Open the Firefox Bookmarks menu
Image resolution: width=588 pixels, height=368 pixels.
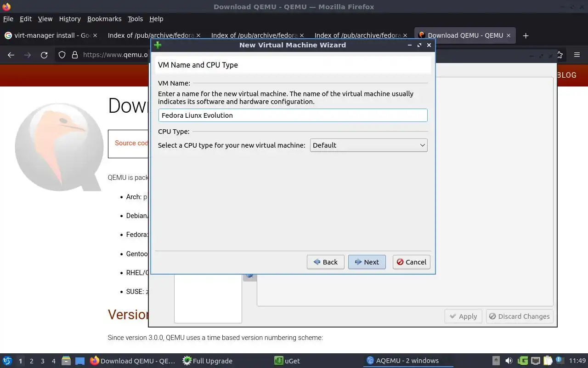click(x=104, y=19)
